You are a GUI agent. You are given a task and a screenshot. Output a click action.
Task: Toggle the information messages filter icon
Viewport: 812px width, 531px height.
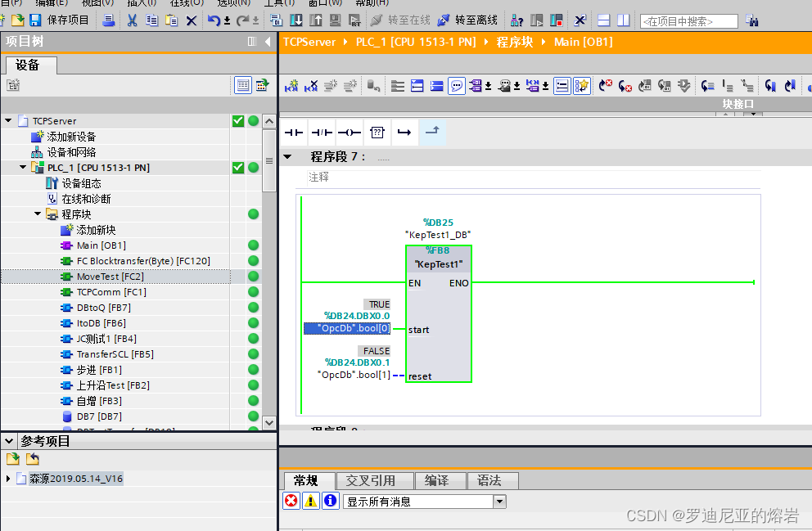(330, 501)
